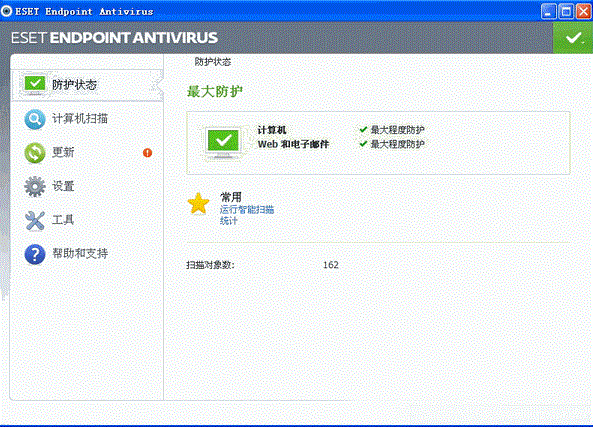Click the green Update arrows icon

[x=35, y=153]
